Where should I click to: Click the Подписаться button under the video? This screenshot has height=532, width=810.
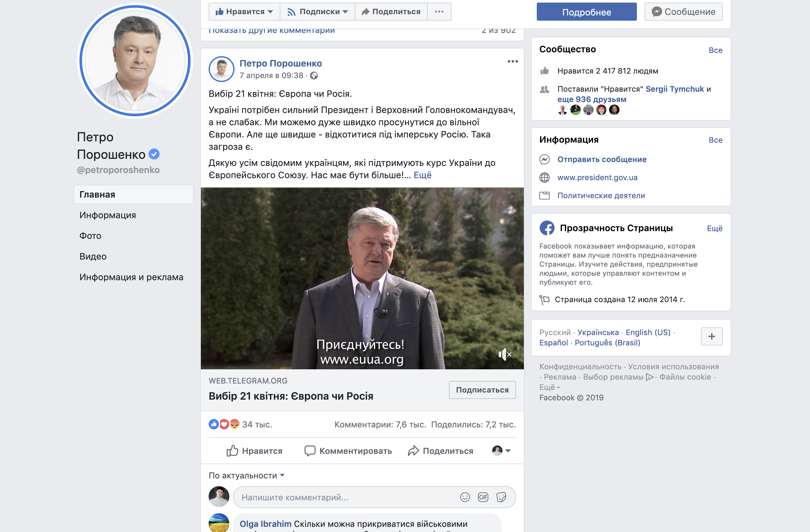(482, 390)
